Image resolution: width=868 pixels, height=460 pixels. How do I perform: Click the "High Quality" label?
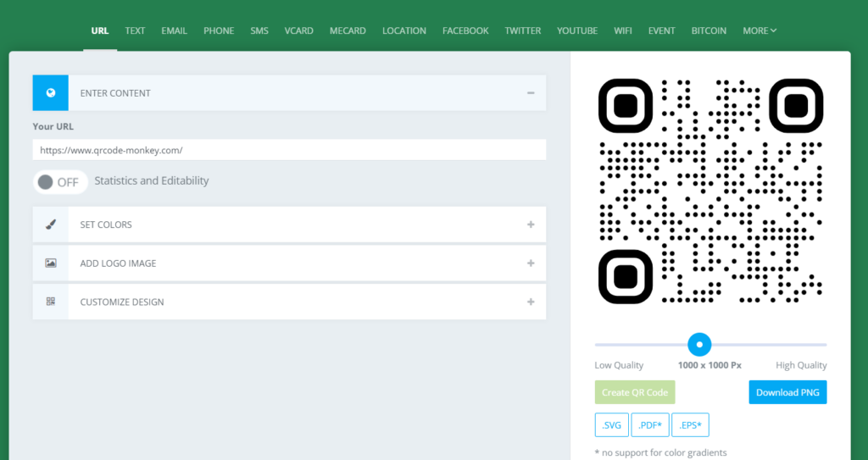[x=801, y=365]
